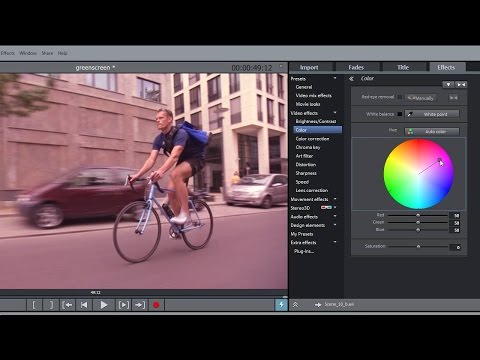Open the Window menu

[x=28, y=53]
